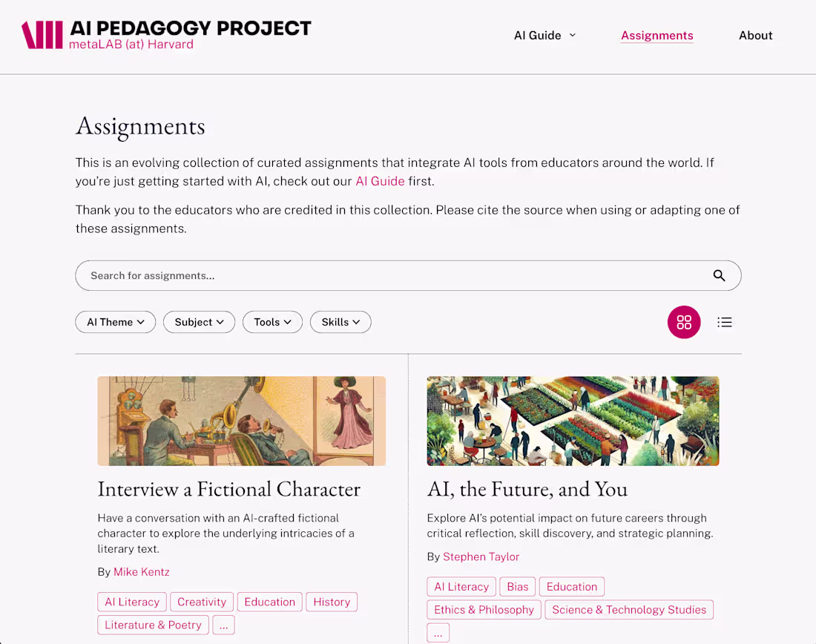Follow the AI Guide link in the intro text

coord(380,181)
